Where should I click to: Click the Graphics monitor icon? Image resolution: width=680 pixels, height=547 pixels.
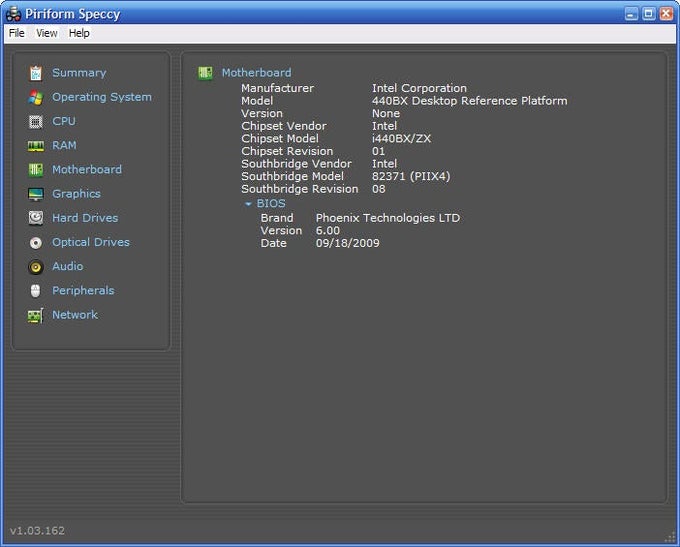pyautogui.click(x=36, y=194)
